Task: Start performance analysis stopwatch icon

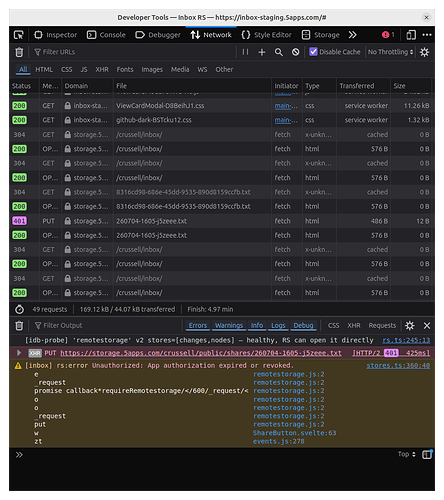Action: tap(20, 309)
